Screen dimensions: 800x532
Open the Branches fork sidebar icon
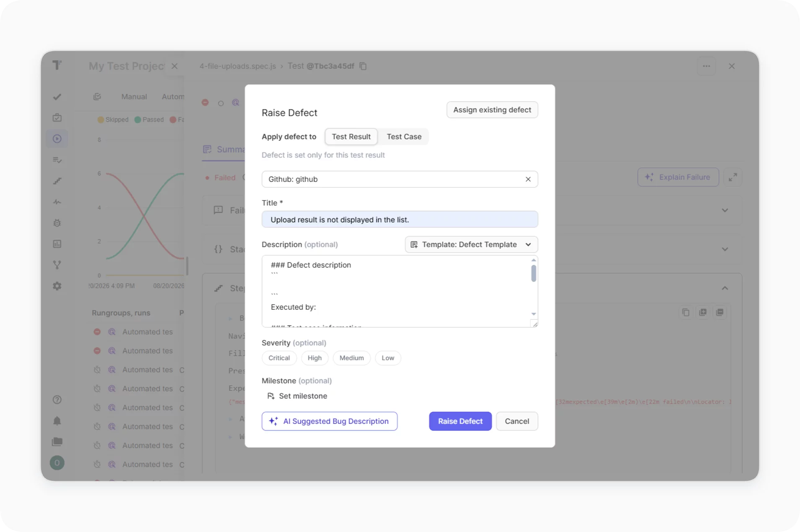click(57, 265)
